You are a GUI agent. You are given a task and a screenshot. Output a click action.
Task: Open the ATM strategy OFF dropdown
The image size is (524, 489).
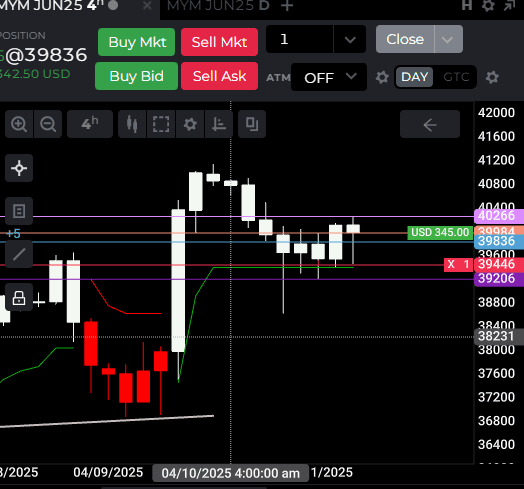pos(329,77)
